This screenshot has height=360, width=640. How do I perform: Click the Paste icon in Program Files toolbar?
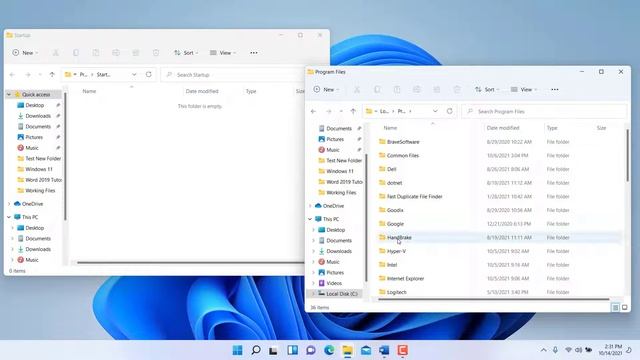pos(397,89)
